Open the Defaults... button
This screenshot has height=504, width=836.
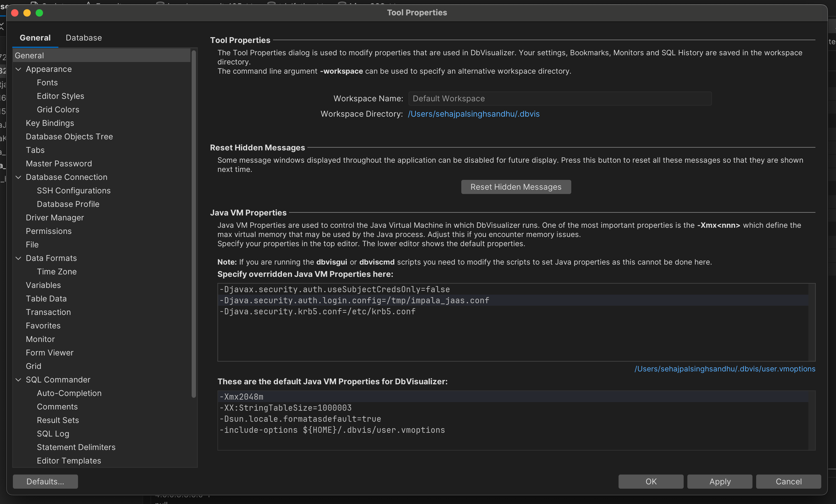(45, 481)
